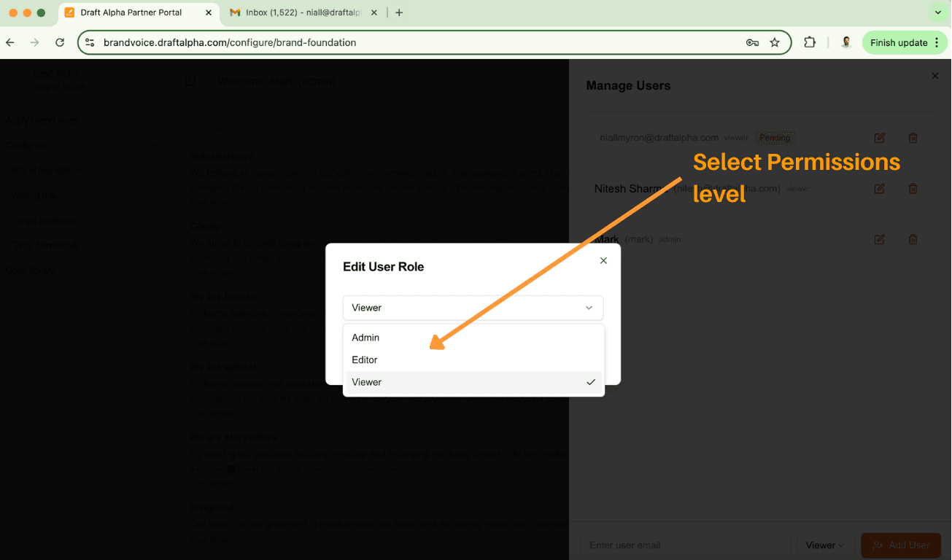Open the new-user Viewer role dropdown
952x560 pixels.
825,545
